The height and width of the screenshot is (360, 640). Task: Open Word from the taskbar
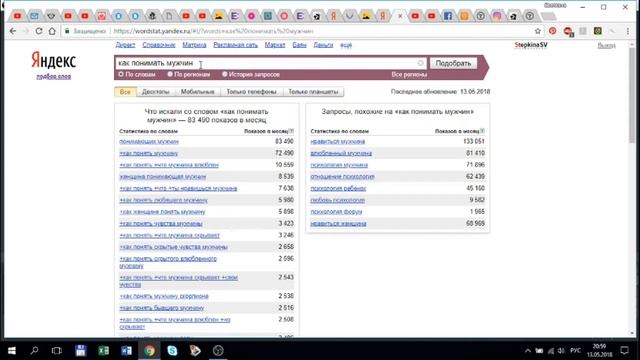(126, 351)
